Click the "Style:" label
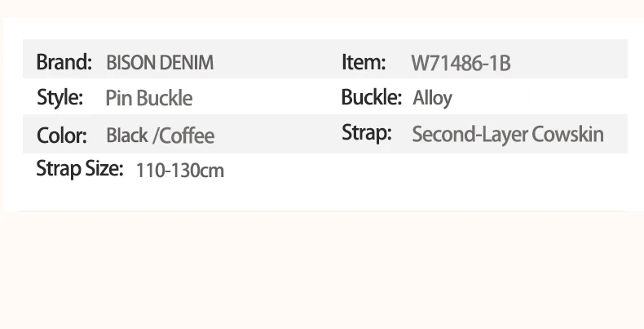The height and width of the screenshot is (329, 644). 60,98
